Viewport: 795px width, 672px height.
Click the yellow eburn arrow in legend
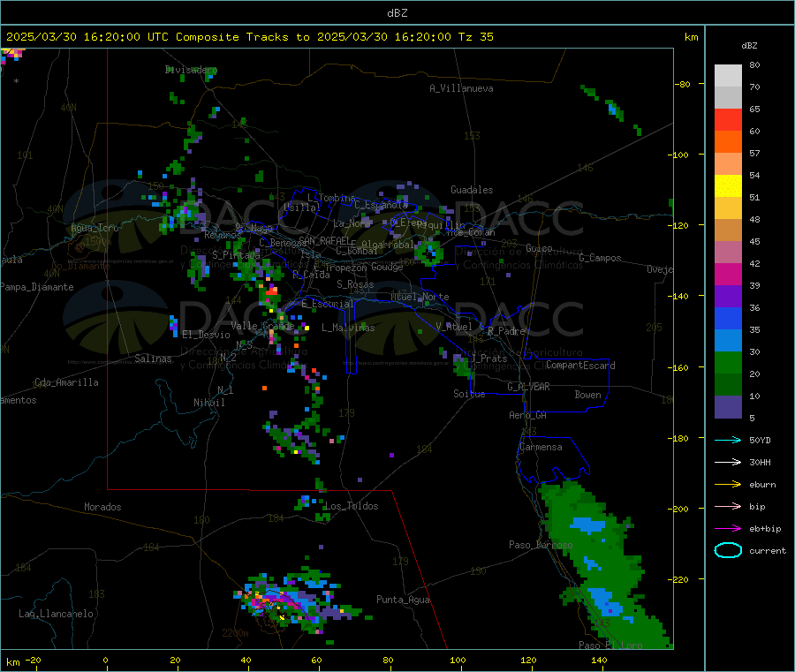728,484
